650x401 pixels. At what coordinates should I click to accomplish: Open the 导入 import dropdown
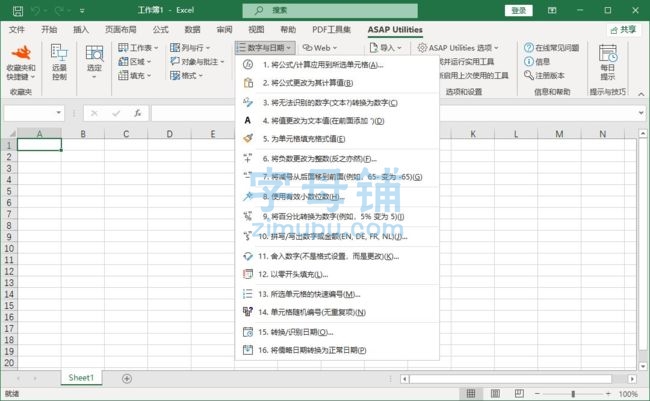pyautogui.click(x=385, y=48)
